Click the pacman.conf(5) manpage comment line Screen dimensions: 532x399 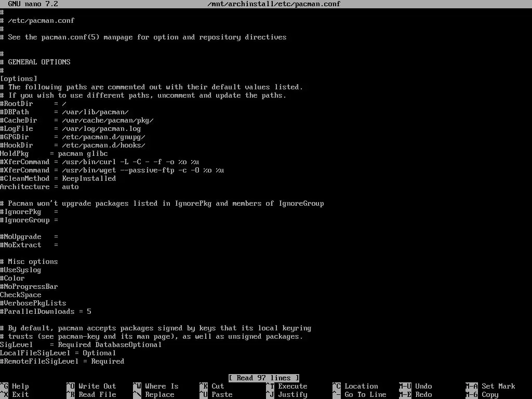coord(143,37)
